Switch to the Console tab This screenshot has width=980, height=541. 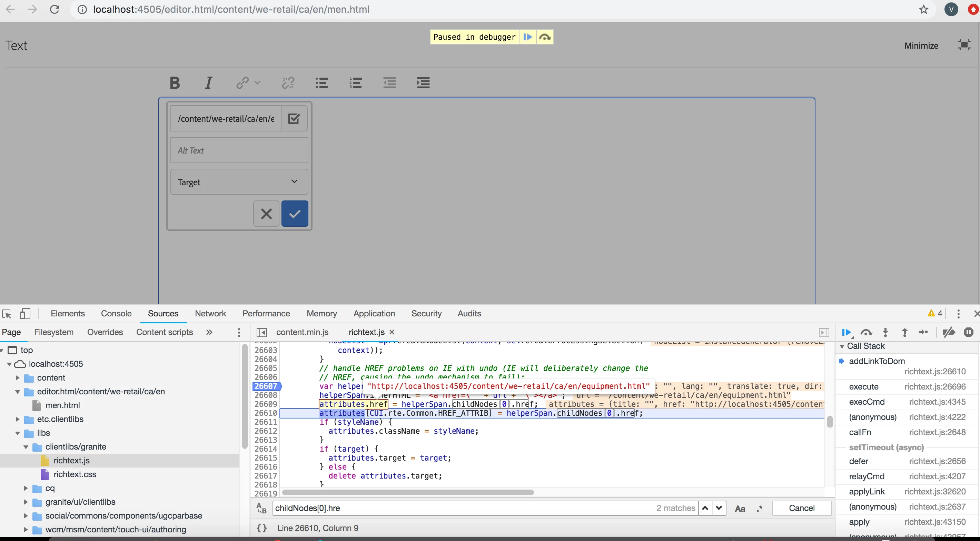coord(116,314)
